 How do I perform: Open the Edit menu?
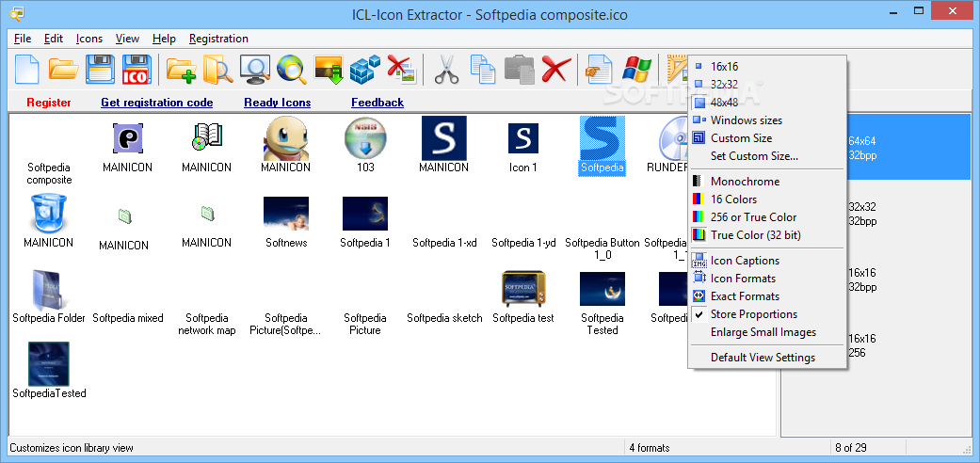click(x=54, y=39)
